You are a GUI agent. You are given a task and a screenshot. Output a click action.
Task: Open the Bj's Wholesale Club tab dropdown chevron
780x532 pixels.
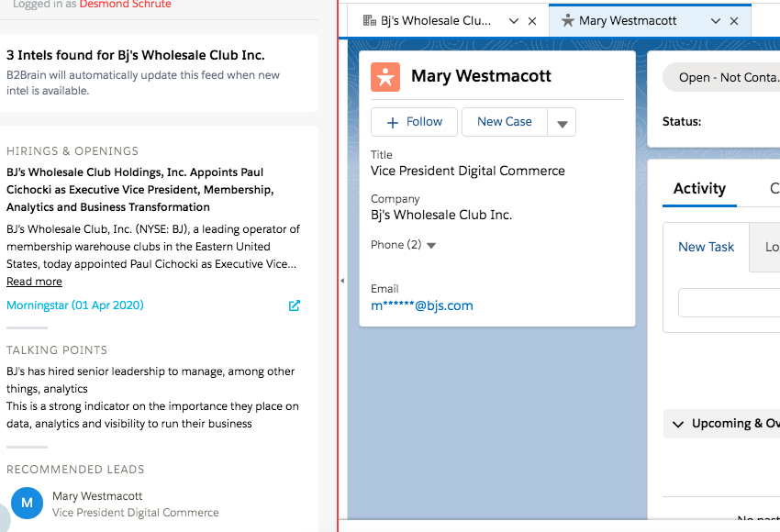click(514, 21)
